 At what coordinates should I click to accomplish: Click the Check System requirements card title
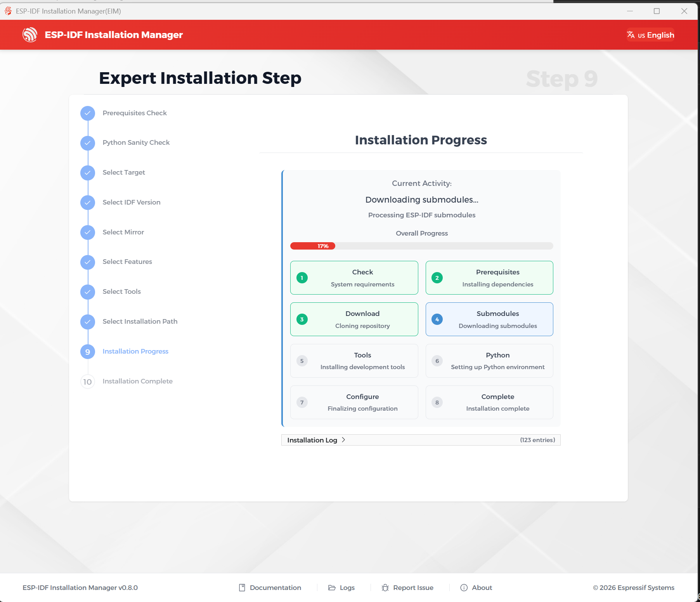coord(362,272)
